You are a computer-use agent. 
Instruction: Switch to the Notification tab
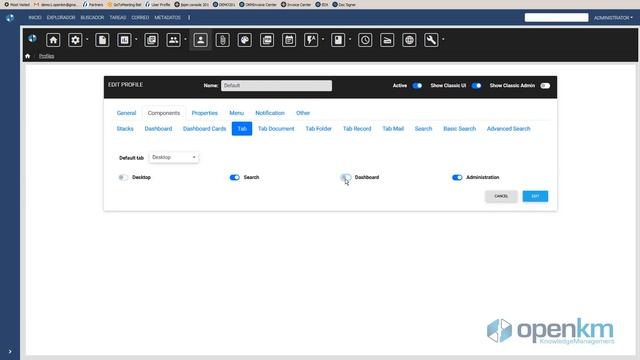(270, 113)
